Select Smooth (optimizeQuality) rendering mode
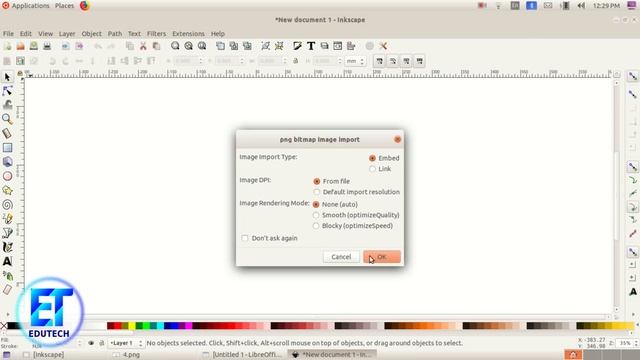This screenshot has width=640, height=360. [316, 215]
